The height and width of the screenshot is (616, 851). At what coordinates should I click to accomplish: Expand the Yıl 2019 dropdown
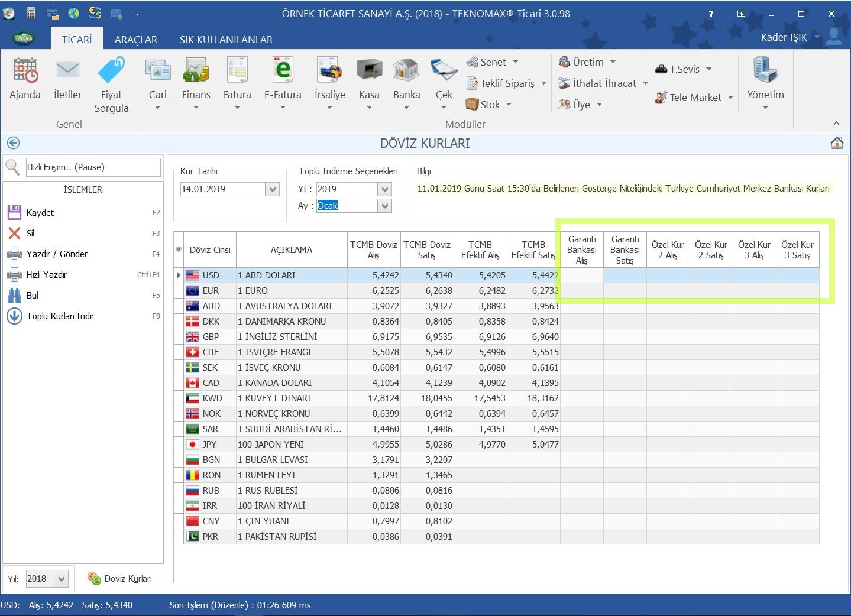pos(385,189)
